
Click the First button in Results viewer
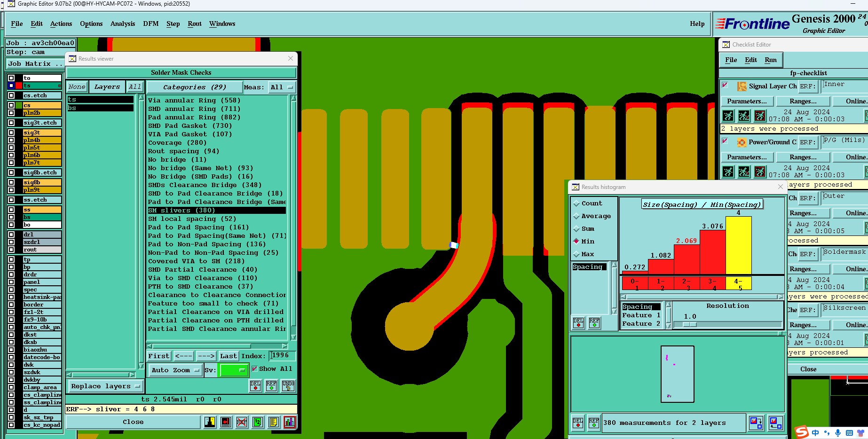pyautogui.click(x=159, y=356)
